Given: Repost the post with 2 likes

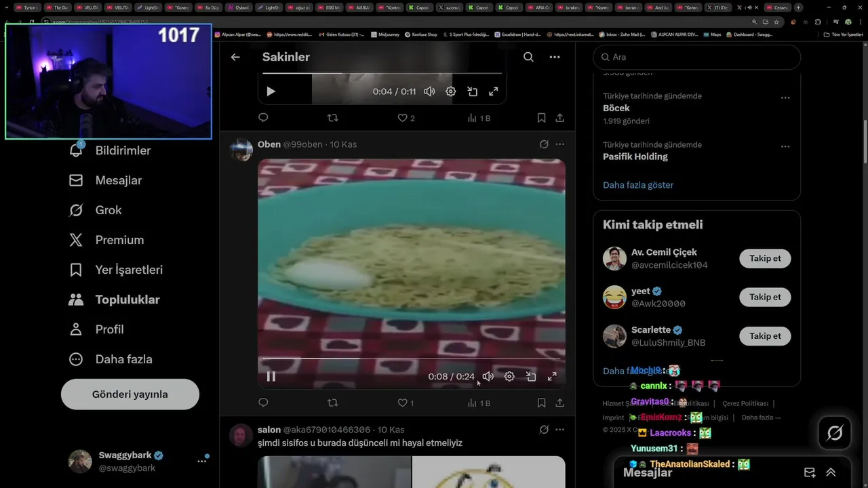Looking at the screenshot, I should pos(332,118).
